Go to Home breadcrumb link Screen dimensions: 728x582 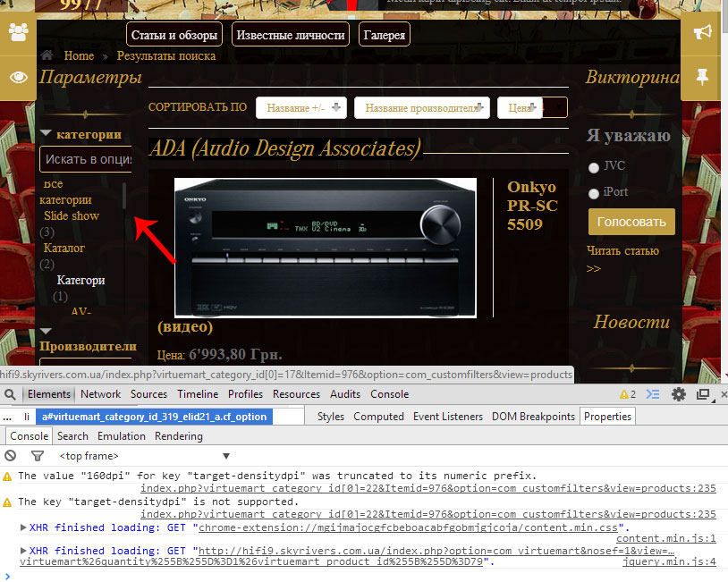[79, 55]
